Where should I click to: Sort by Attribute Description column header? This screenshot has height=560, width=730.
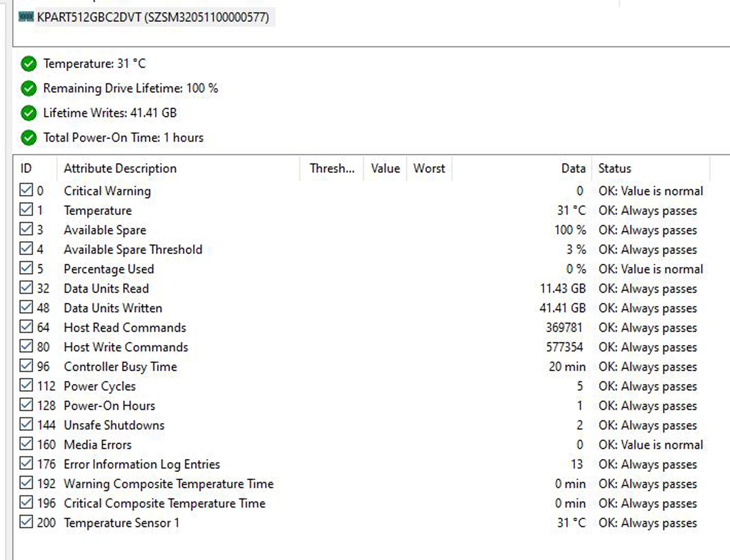(x=178, y=168)
